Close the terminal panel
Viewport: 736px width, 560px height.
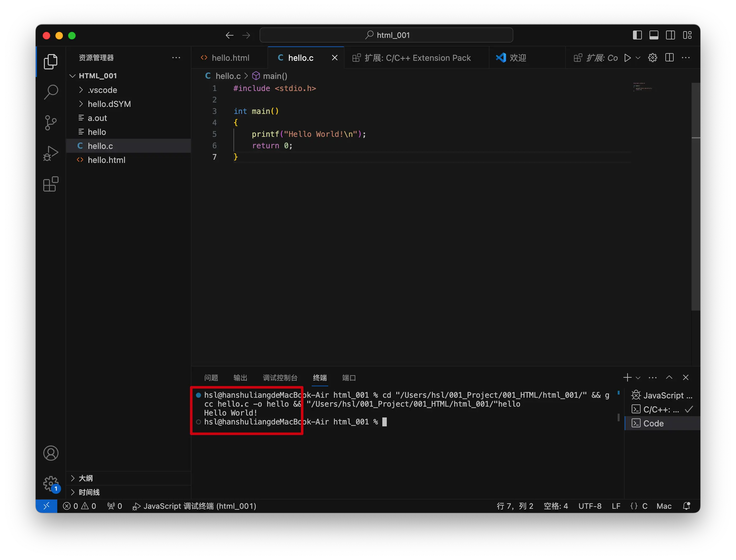click(x=686, y=378)
